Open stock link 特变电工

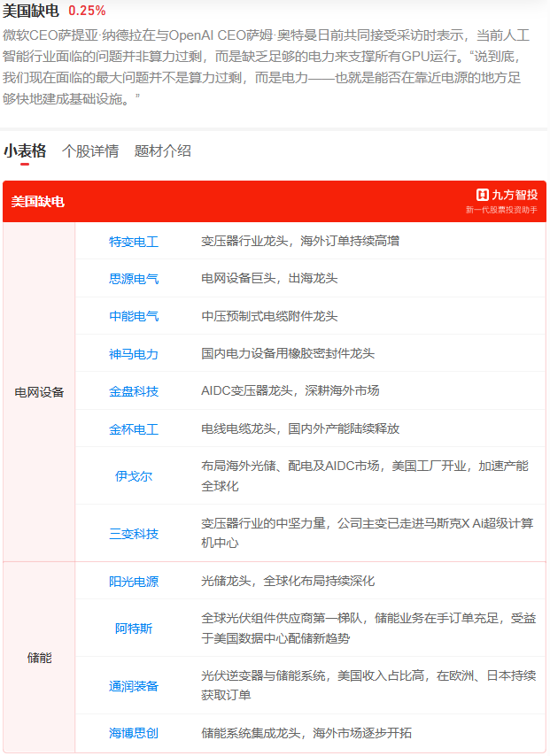pos(134,241)
